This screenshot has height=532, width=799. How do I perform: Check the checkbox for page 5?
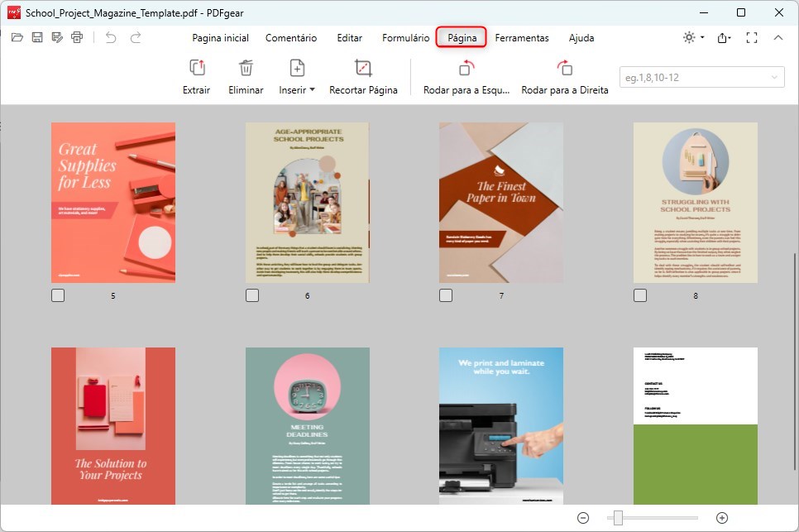pyautogui.click(x=58, y=295)
